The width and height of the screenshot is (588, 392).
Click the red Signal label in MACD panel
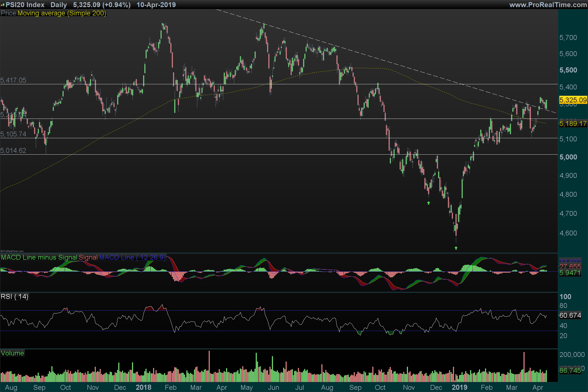pos(88,257)
